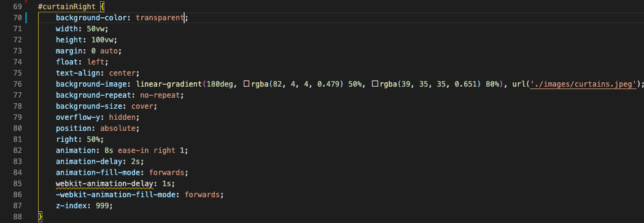Click the 'absolute' value
Image resolution: width=644 pixels, height=223 pixels.
(x=117, y=128)
